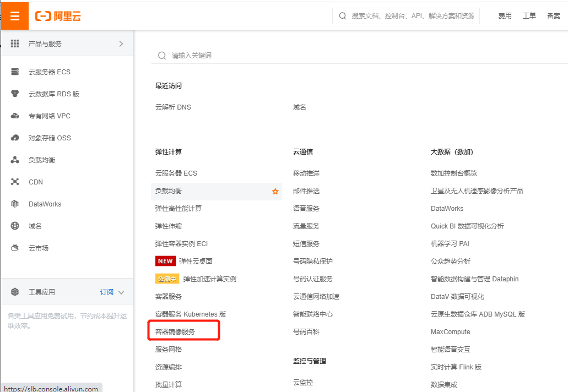The image size is (568, 392).
Task: Open 数加控制台概览 link
Action: coord(454,173)
